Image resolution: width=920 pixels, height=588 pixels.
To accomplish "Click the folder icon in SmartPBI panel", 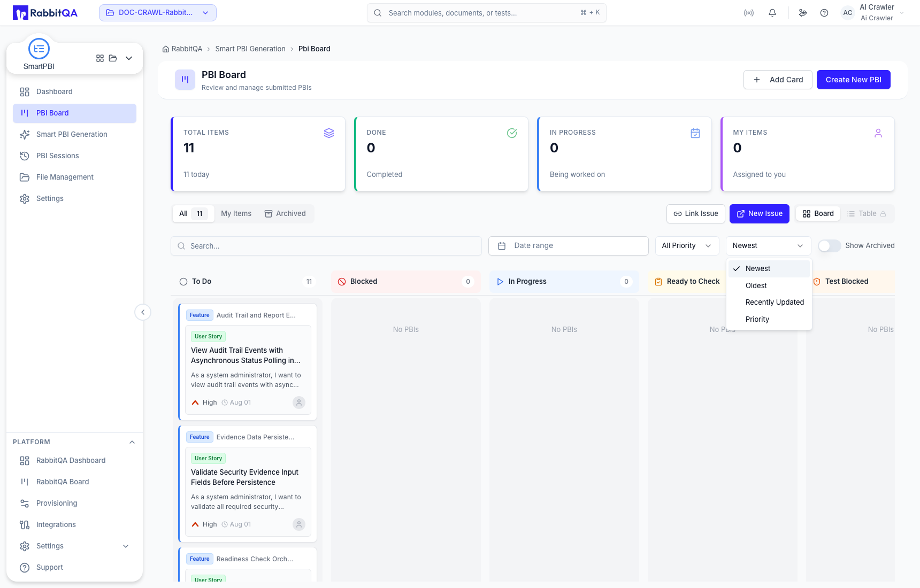I will click(113, 58).
